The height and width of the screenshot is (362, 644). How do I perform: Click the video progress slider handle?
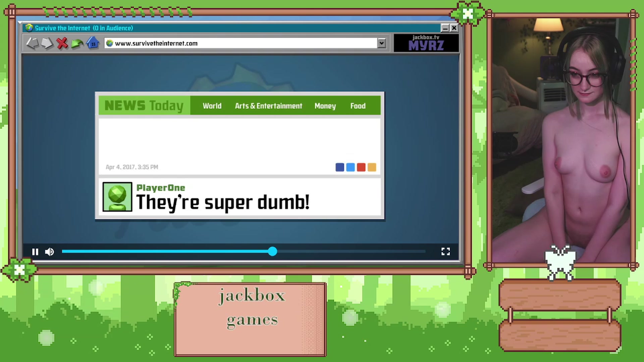(x=272, y=251)
